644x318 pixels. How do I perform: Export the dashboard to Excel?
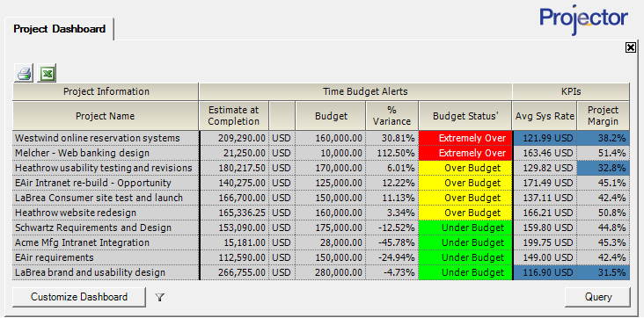click(47, 74)
